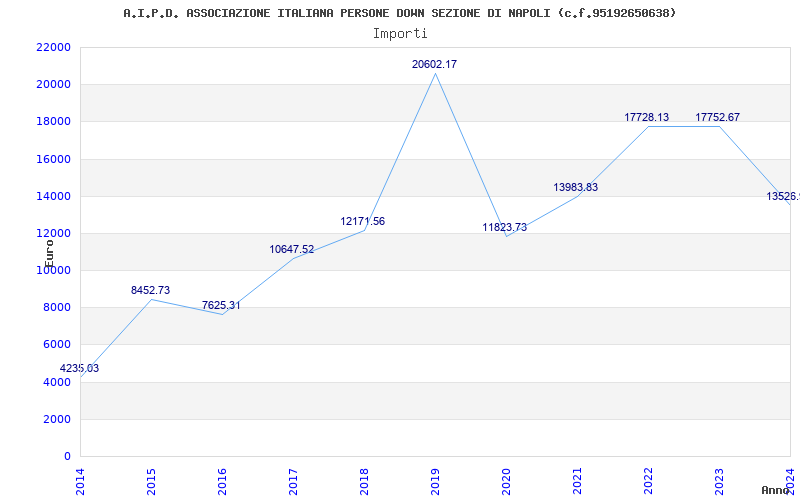
Task: Click the chart title A.I.P.D. ASSOCIAZIONE ITALIANA
Action: point(400,13)
